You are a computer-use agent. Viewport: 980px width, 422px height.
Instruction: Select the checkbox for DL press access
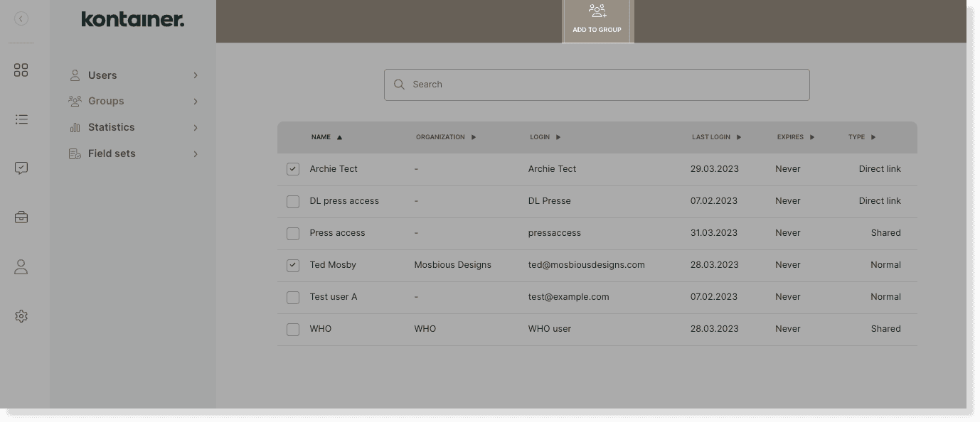coord(292,201)
